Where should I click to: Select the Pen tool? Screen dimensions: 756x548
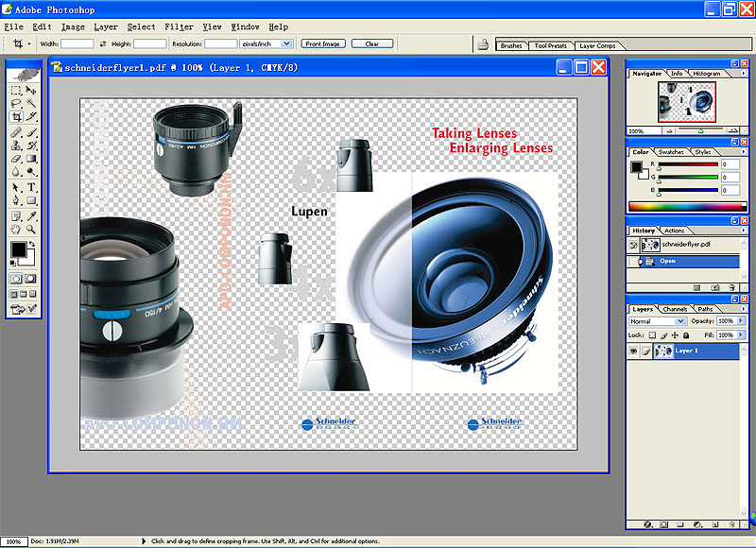pos(16,200)
